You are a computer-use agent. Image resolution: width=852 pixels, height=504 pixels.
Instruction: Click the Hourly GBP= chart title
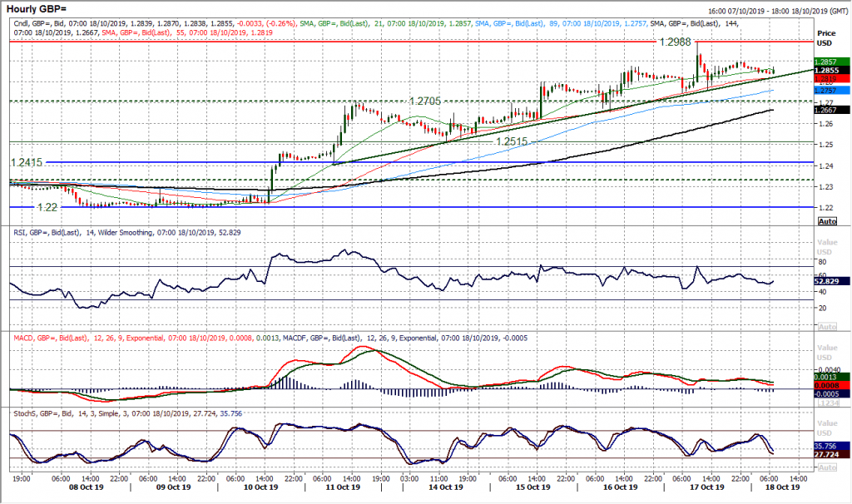pyautogui.click(x=37, y=7)
